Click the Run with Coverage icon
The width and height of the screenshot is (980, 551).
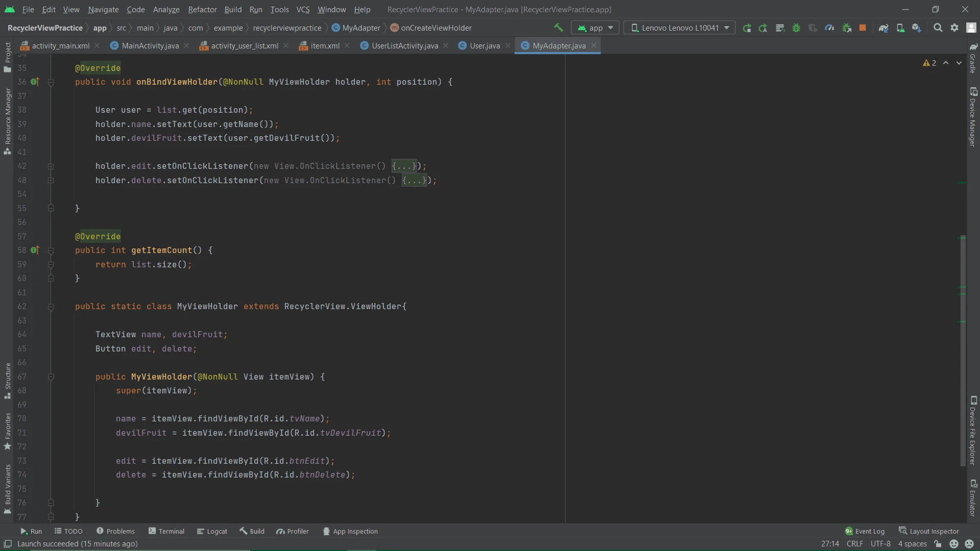(813, 28)
